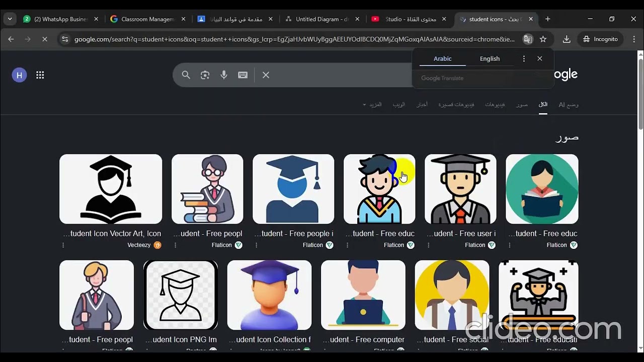Image resolution: width=644 pixels, height=362 pixels.
Task: Open the tab search dropdown arrow
Action: click(10, 19)
